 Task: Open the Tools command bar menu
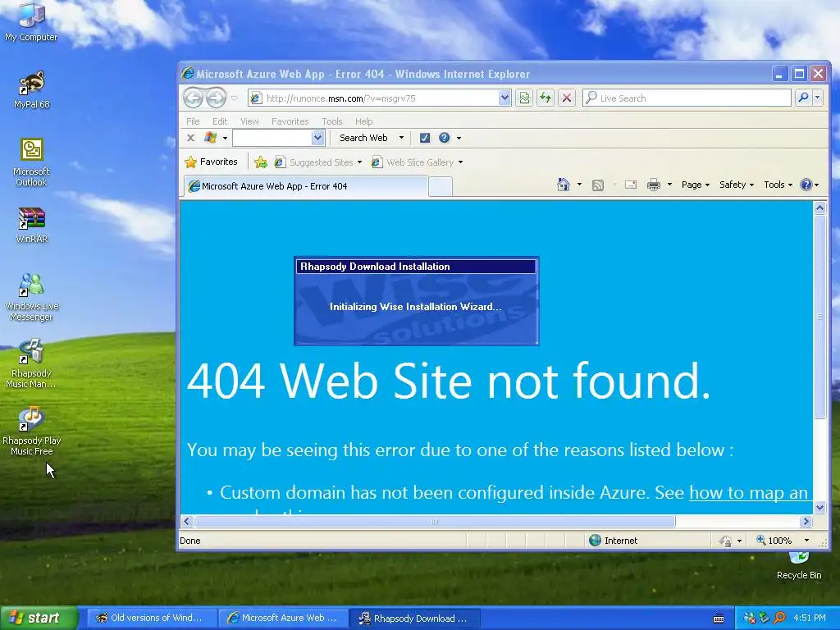[778, 185]
